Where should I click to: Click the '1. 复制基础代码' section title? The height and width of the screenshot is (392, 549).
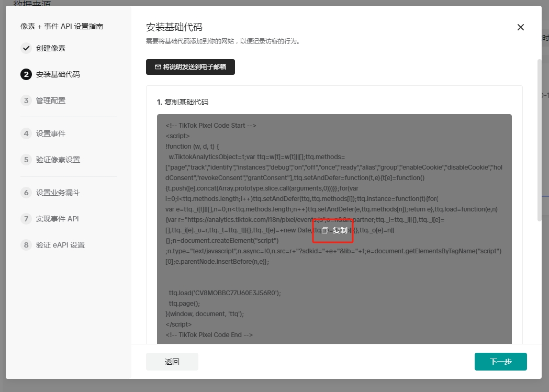tap(183, 102)
